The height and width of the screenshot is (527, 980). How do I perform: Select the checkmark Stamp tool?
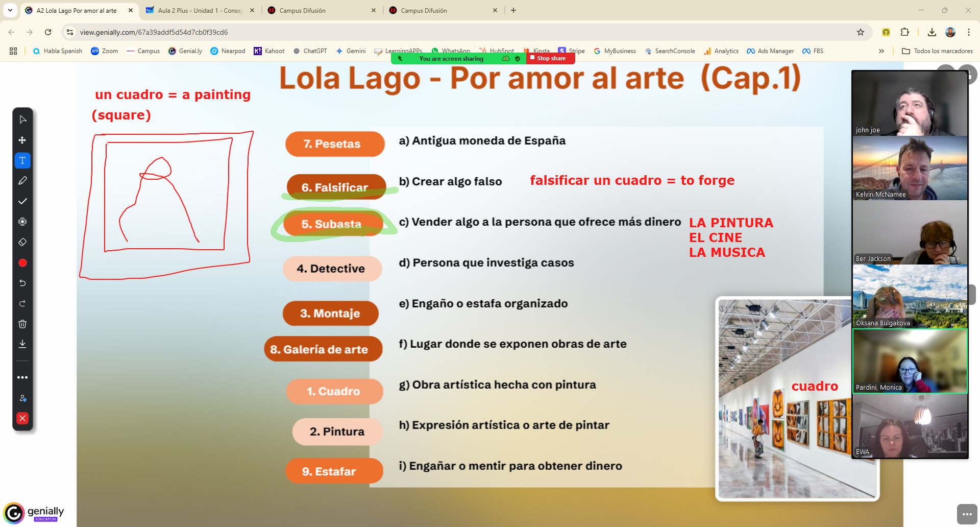click(22, 201)
